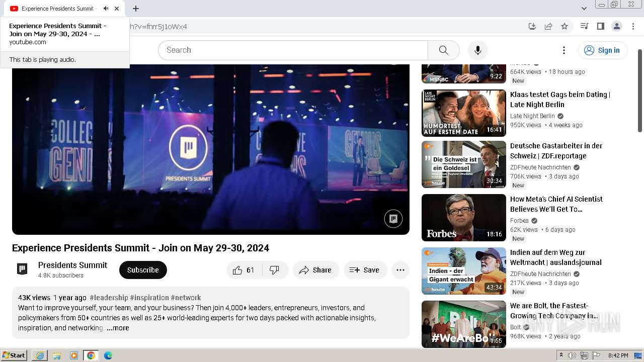The image size is (644, 362).
Task: Open We are Bolt video thumbnail
Action: tap(464, 324)
